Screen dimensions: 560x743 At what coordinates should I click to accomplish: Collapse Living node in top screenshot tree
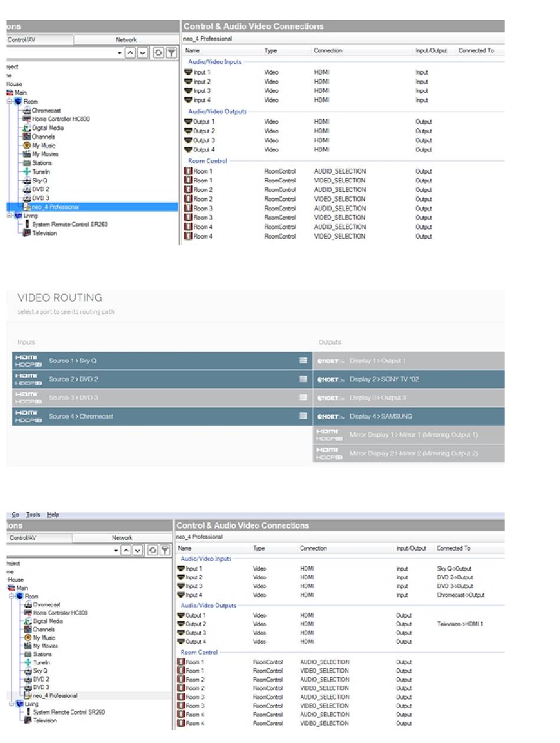pos(9,216)
